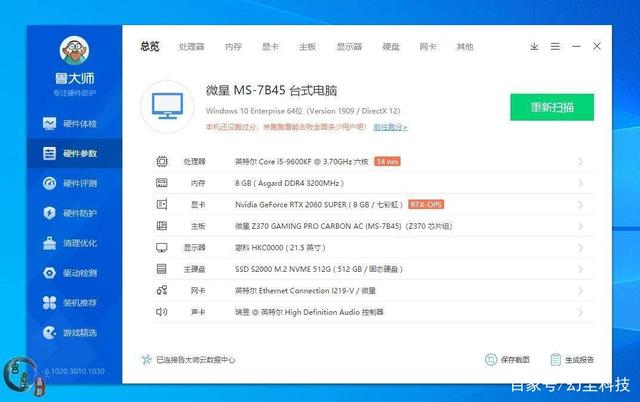The image size is (640, 402).
Task: Click the hard disk icon in 主硬盘 row
Action: point(162,269)
